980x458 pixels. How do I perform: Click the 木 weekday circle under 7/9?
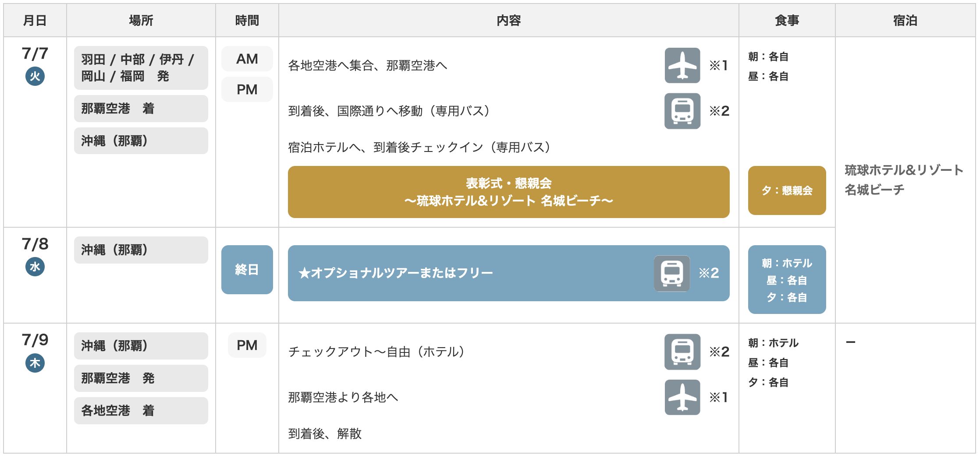click(x=35, y=363)
